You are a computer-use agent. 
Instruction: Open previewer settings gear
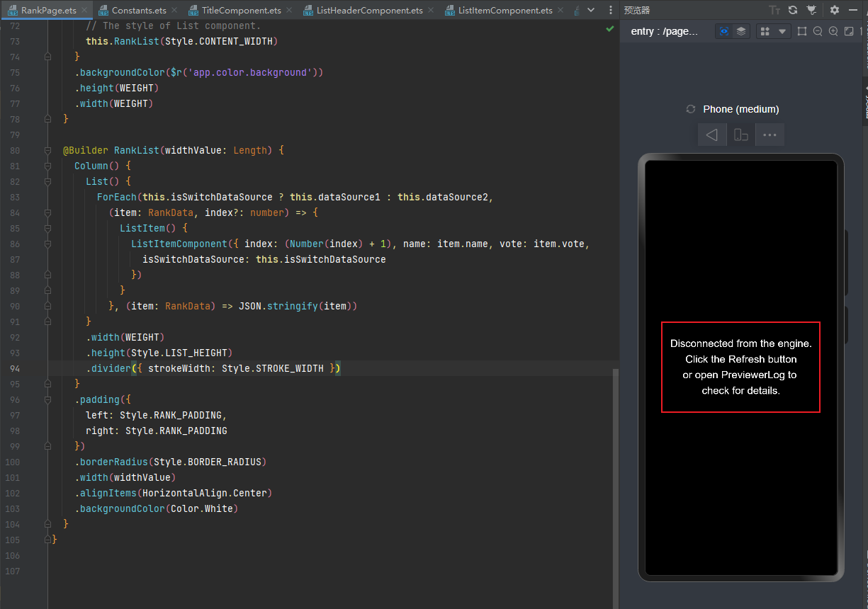[x=835, y=10]
